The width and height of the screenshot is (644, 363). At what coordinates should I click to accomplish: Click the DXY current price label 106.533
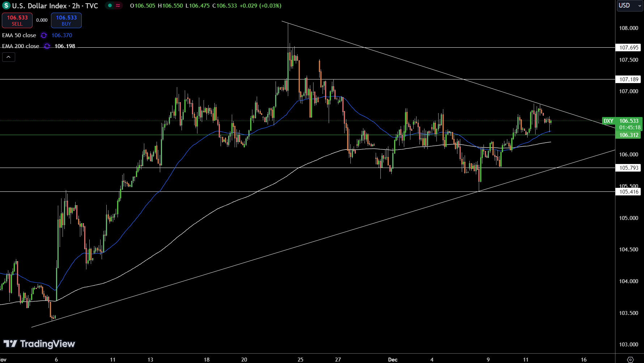[x=629, y=121]
